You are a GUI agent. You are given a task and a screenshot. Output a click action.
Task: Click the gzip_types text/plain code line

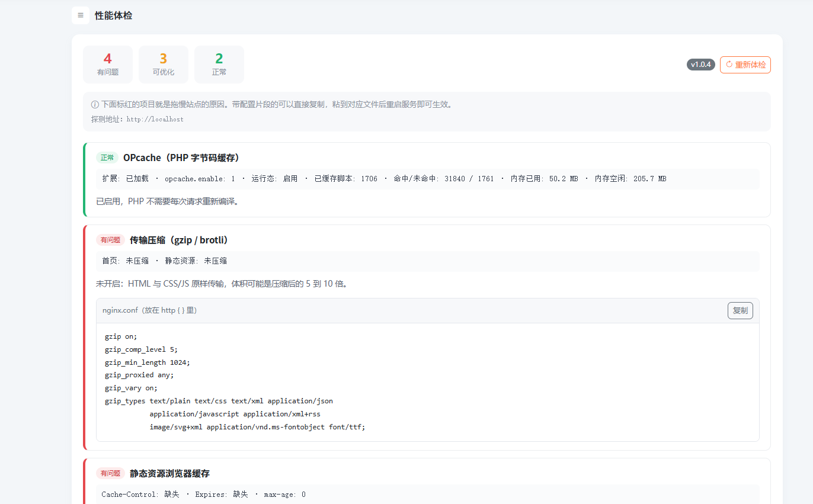click(219, 401)
